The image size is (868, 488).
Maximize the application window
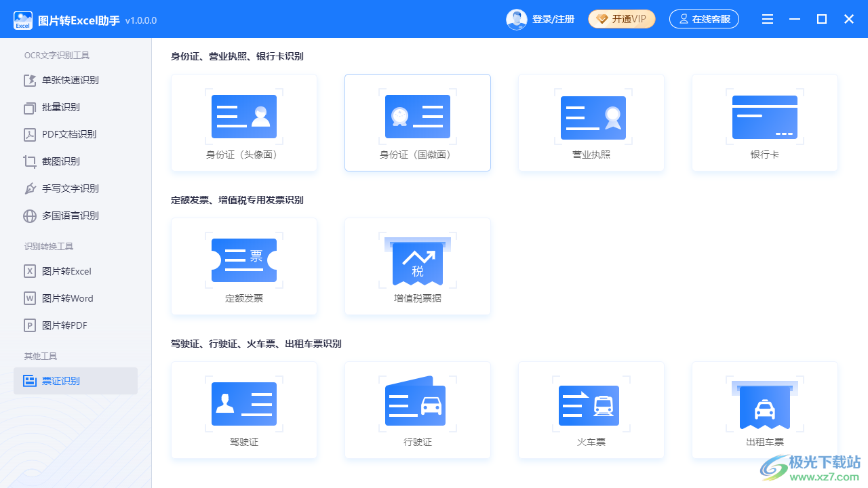coord(822,19)
